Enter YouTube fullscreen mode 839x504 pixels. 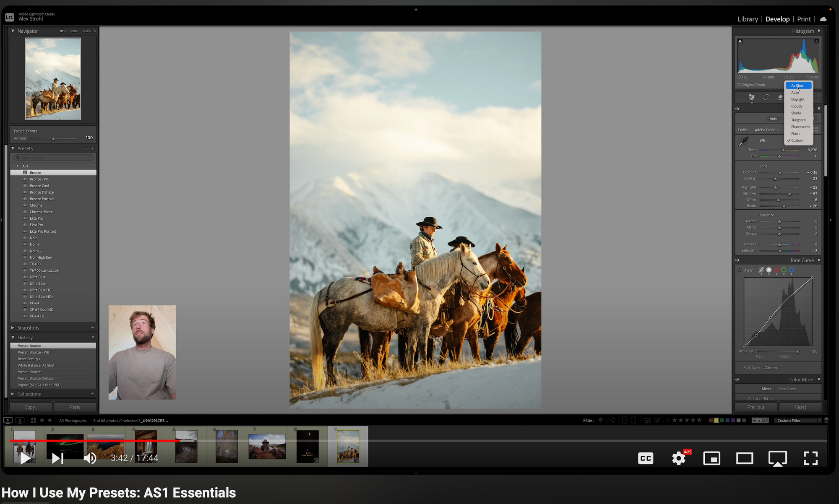(810, 458)
